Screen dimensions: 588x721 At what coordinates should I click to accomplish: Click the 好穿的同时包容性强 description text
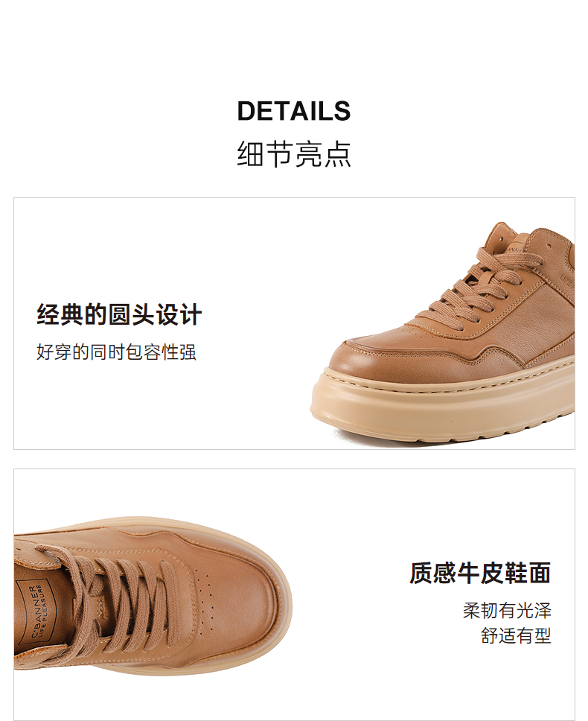(x=117, y=352)
